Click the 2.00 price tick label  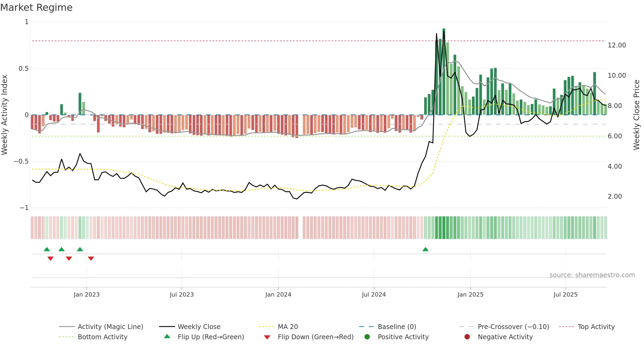pos(615,197)
